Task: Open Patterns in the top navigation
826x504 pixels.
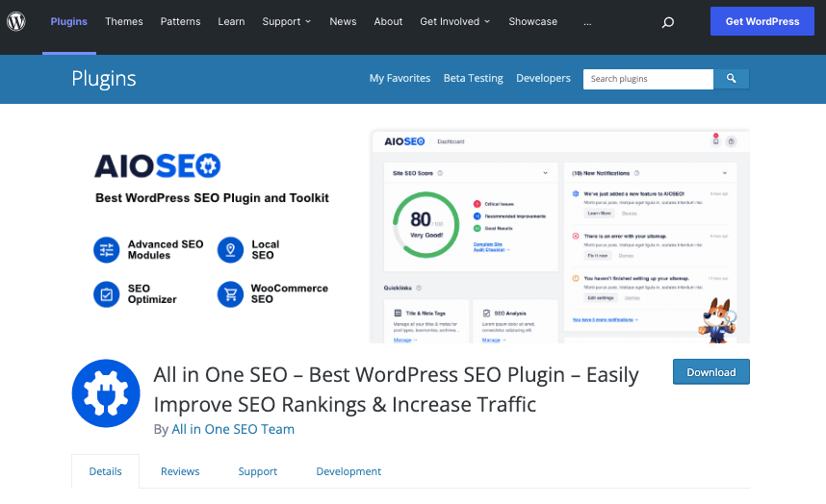Action: click(180, 21)
